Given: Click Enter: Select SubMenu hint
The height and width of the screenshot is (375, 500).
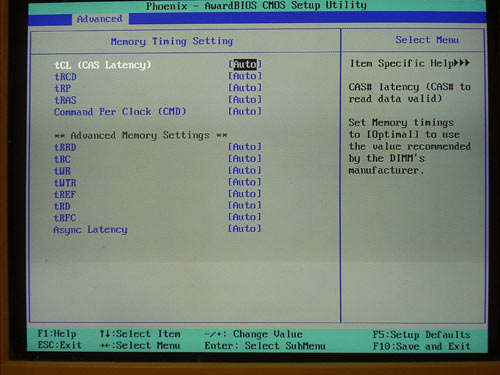Looking at the screenshot, I should coord(265,346).
